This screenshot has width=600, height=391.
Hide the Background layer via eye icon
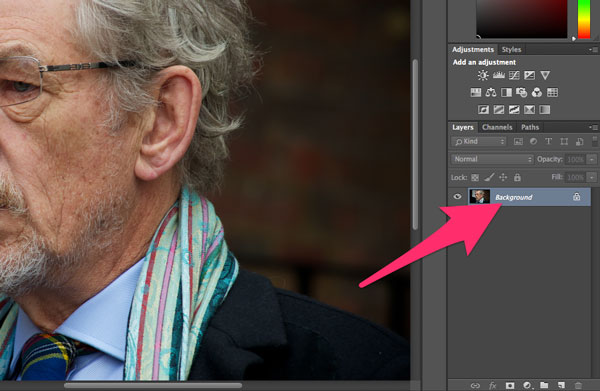(x=457, y=197)
